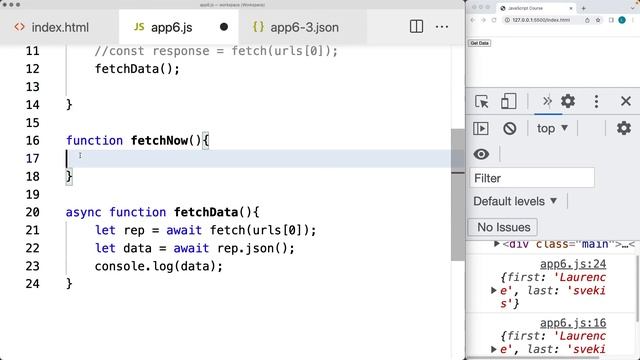Screen dimensions: 640x360
Task: Click the share icon in address bar
Action: click(587, 20)
